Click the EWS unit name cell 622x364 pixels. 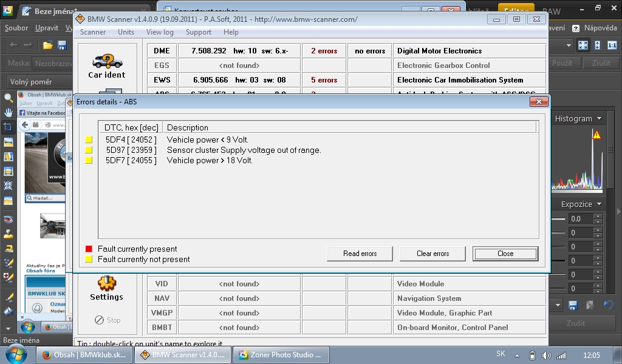162,80
